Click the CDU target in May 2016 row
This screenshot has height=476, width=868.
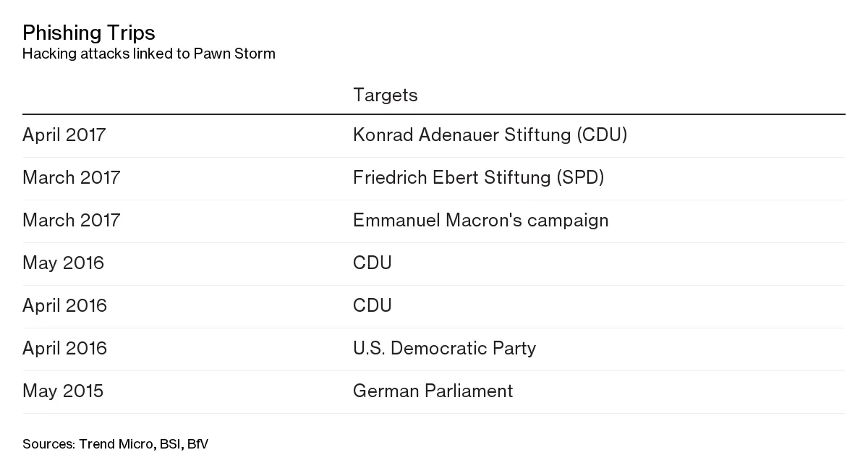(372, 263)
